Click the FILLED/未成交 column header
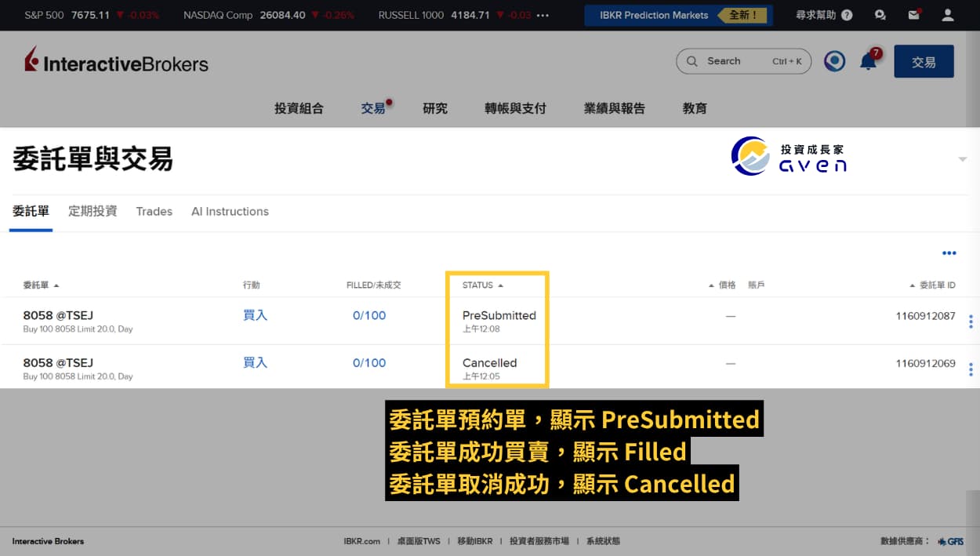The image size is (980, 556). click(x=373, y=285)
